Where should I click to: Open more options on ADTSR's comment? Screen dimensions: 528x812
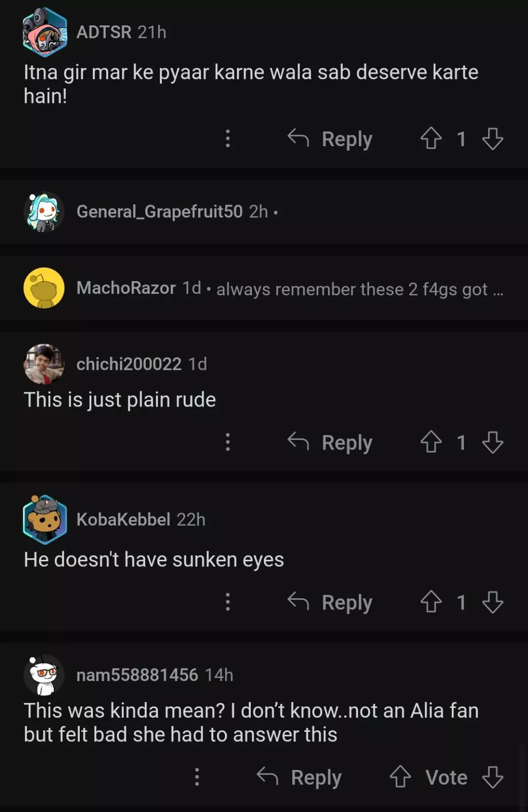pos(228,139)
